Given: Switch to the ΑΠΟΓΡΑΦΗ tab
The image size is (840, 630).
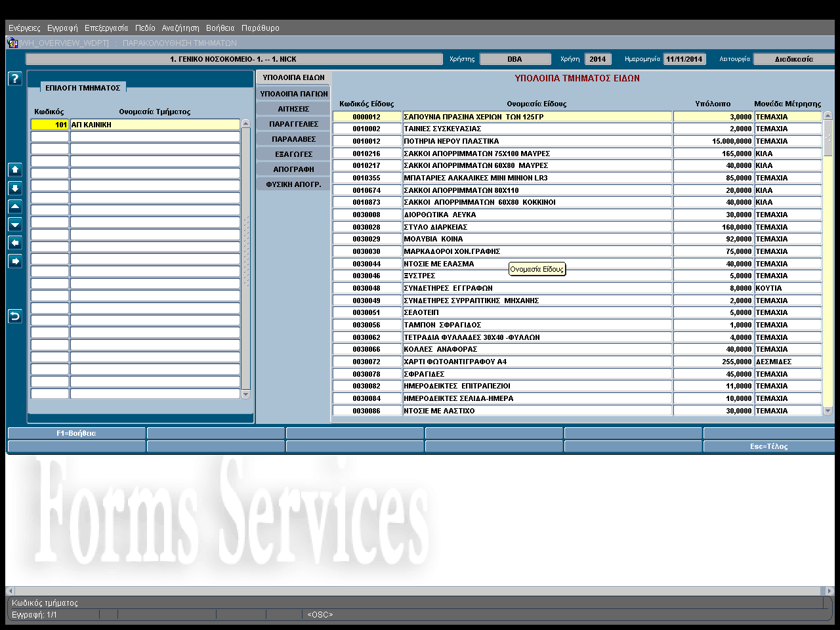Looking at the screenshot, I should point(293,169).
